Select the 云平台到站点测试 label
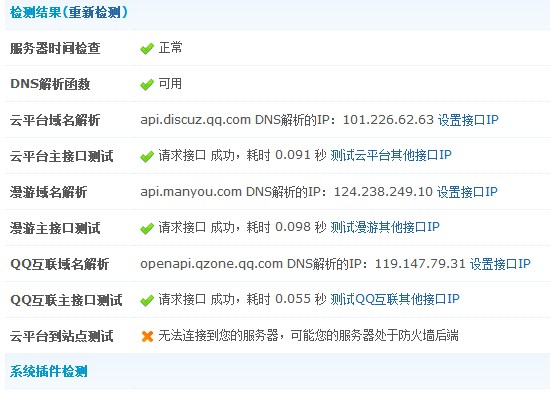The height and width of the screenshot is (397, 550). (x=61, y=336)
